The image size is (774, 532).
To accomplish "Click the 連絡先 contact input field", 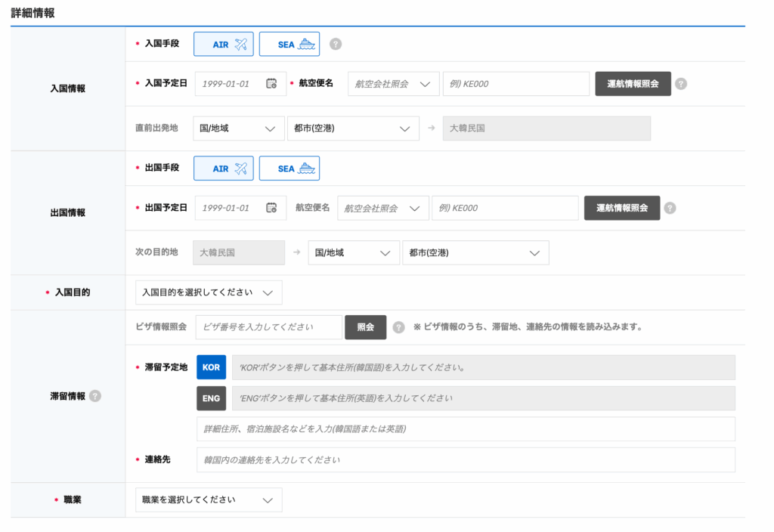I will (466, 460).
